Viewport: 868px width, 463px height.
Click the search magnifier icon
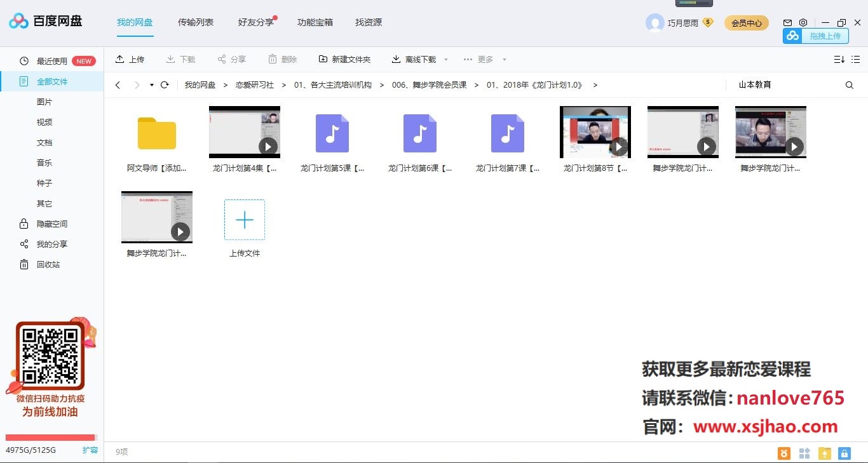850,85
